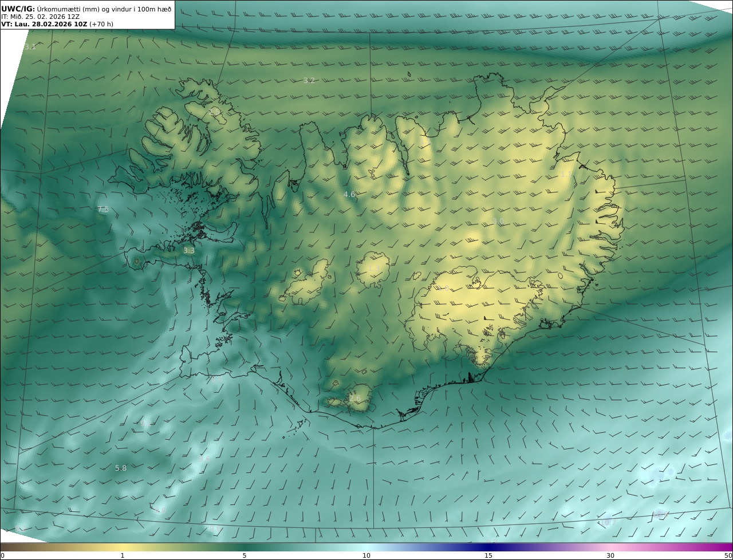This screenshot has width=733, height=560.
Task: Click the valid time line 'VT: Lau. 28.02.2026 10Z'
Action: tap(44, 25)
